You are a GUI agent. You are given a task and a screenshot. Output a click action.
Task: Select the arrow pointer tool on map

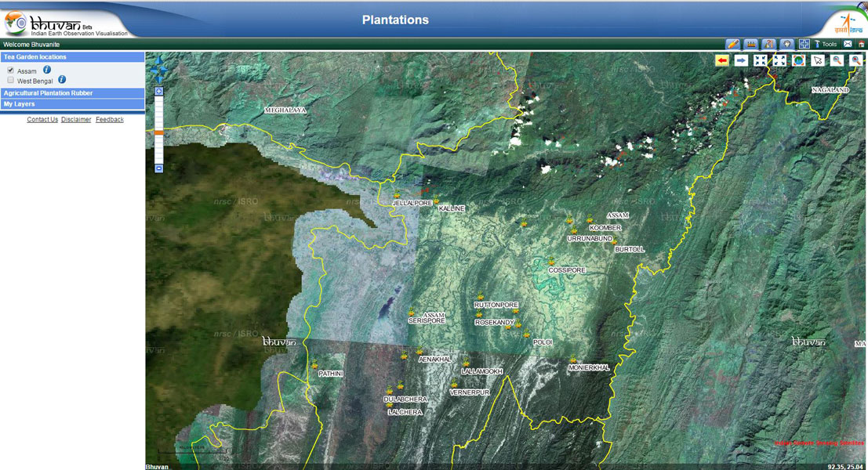pos(818,60)
